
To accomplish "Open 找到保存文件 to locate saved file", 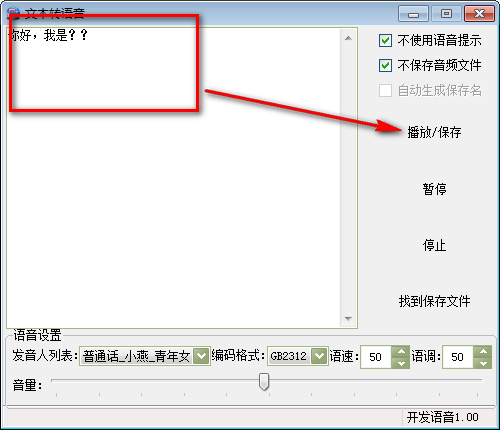I will [x=434, y=301].
